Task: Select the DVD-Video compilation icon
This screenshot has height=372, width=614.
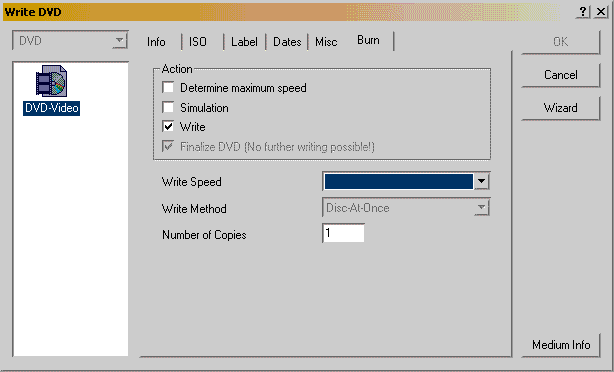Action: [51, 81]
